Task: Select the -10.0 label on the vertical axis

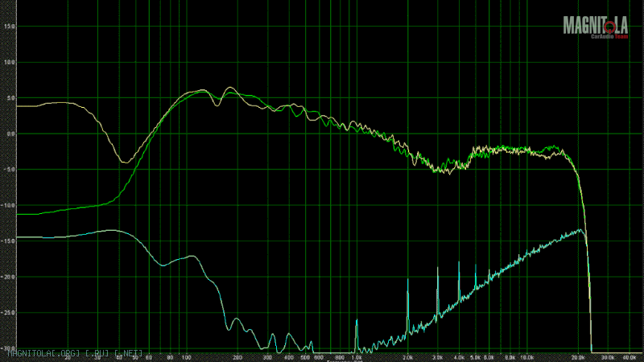Action: (x=9, y=205)
